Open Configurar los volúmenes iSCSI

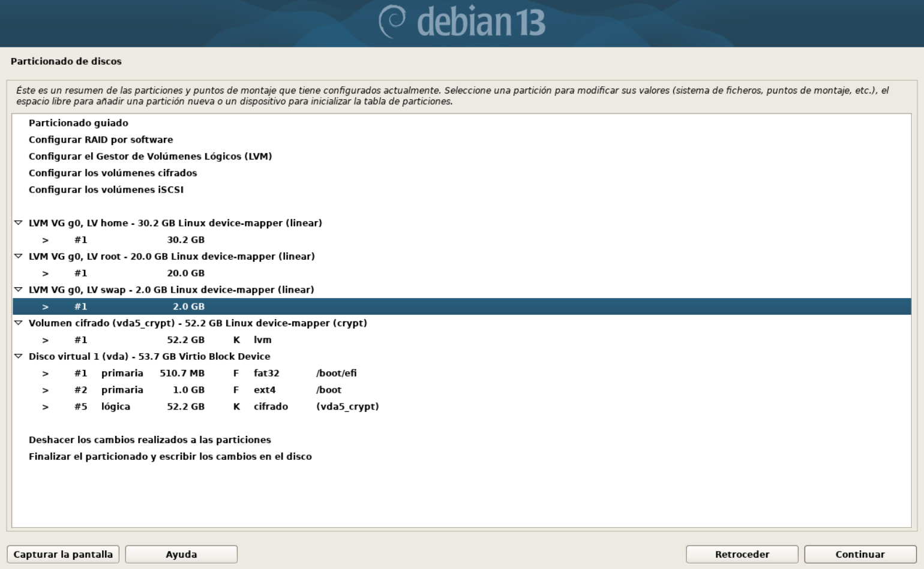(x=106, y=190)
